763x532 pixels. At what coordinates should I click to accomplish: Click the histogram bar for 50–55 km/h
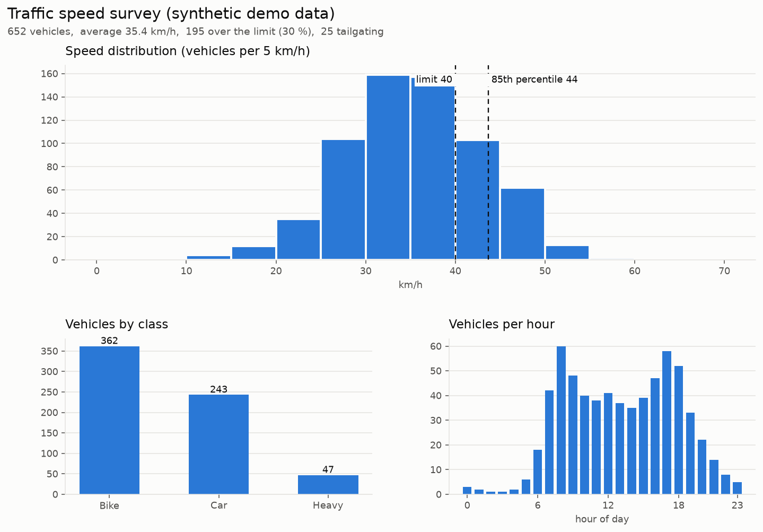pos(567,252)
